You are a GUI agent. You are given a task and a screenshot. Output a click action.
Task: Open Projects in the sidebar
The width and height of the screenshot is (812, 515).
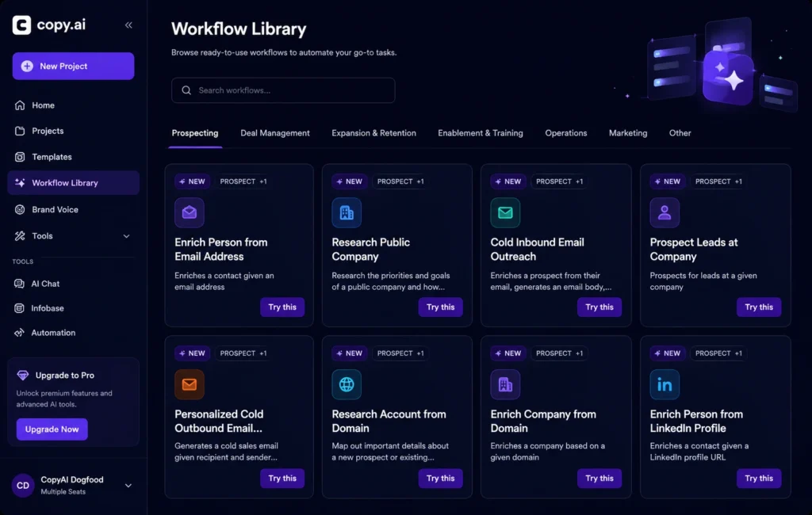coord(74,131)
